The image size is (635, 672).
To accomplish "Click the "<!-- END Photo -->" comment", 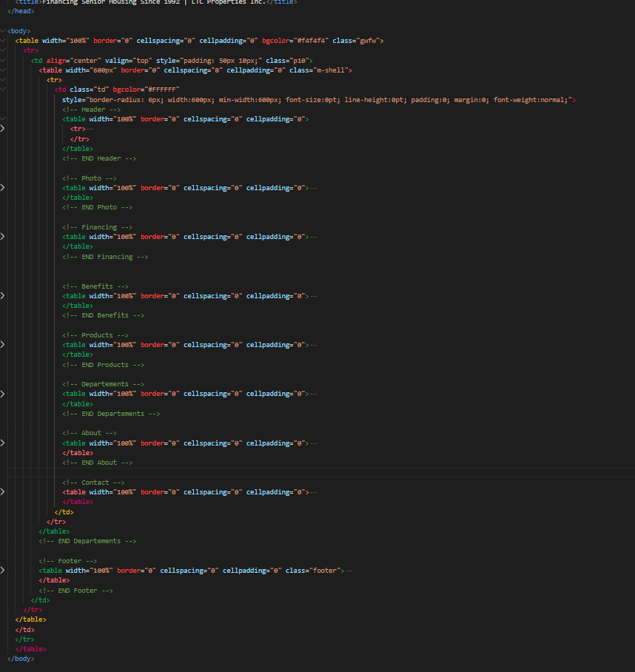I will click(97, 207).
